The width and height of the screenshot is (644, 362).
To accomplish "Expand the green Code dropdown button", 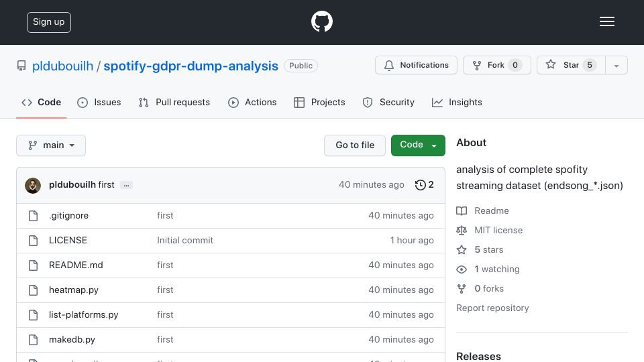I will (x=418, y=145).
